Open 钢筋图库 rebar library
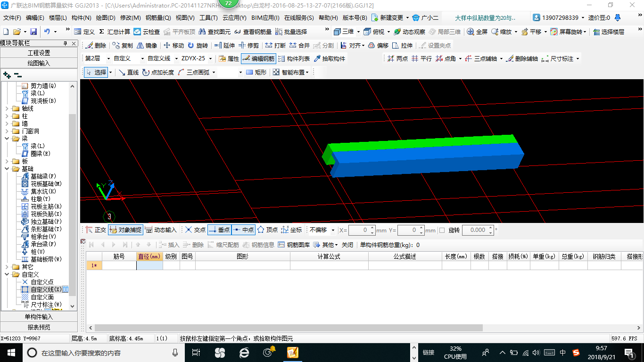 pyautogui.click(x=293, y=245)
